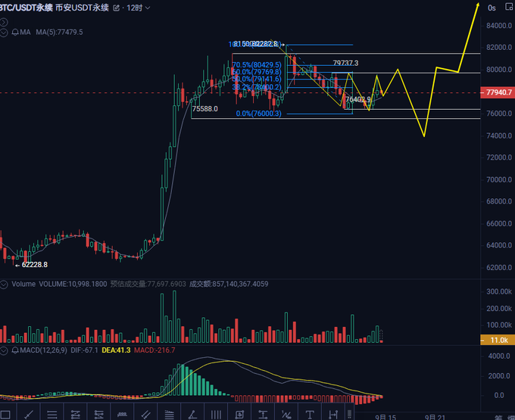Click the 币安USDT永续 exchange label
This screenshot has width=515, height=420.
pyautogui.click(x=82, y=8)
